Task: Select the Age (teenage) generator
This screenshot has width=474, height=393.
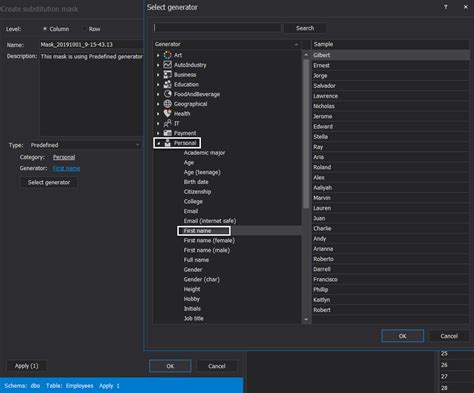Action: 202,172
